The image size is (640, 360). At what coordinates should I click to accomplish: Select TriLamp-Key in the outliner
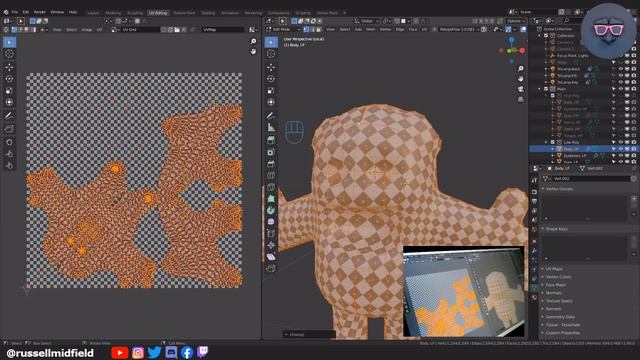pyautogui.click(x=568, y=82)
